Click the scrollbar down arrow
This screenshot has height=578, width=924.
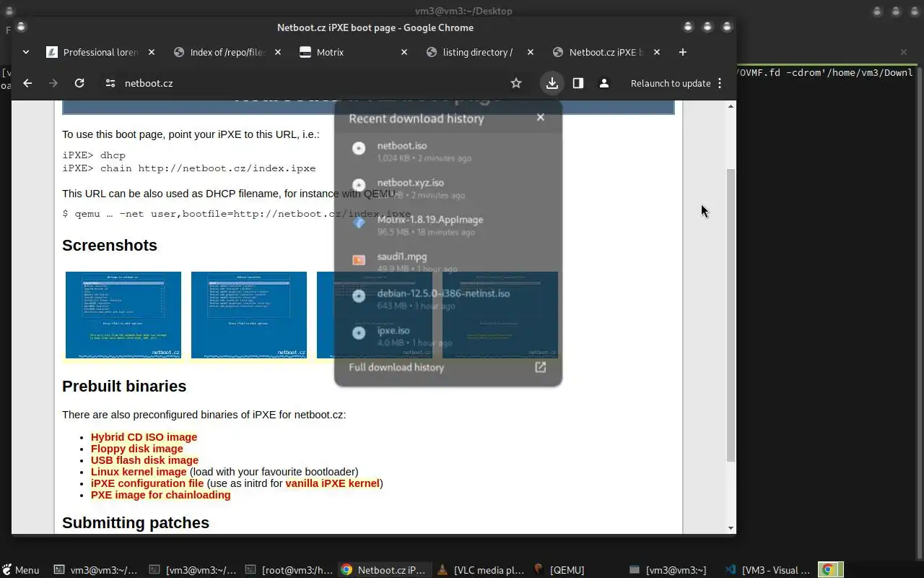pos(731,529)
